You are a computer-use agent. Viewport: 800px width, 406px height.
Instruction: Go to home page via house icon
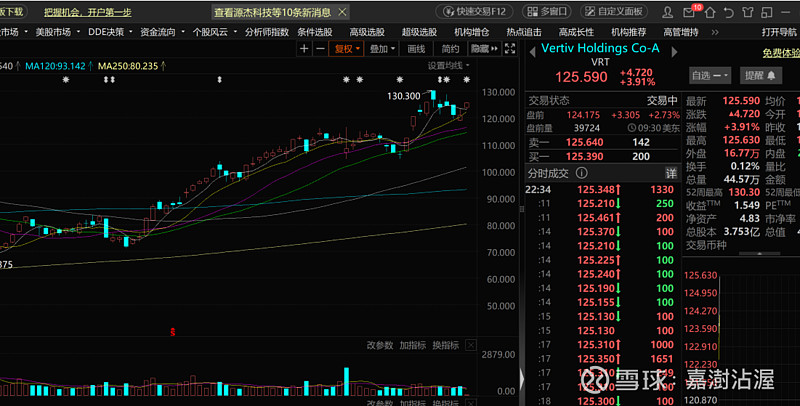(x=710, y=12)
